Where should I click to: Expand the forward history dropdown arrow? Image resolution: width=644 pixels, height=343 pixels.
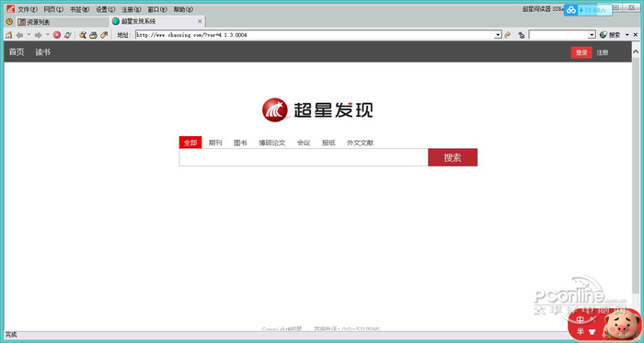tap(48, 35)
